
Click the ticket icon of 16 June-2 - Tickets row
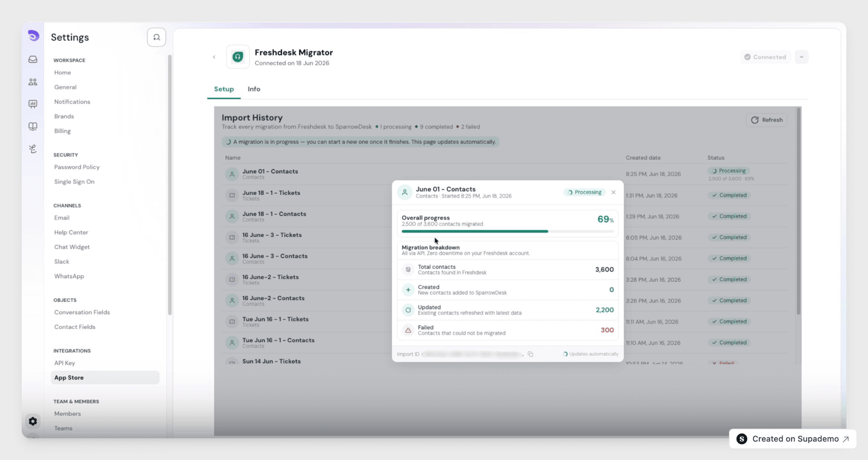[x=232, y=279]
